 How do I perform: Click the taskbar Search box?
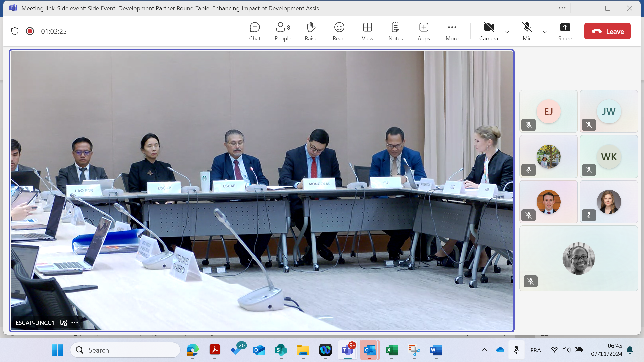pyautogui.click(x=125, y=350)
